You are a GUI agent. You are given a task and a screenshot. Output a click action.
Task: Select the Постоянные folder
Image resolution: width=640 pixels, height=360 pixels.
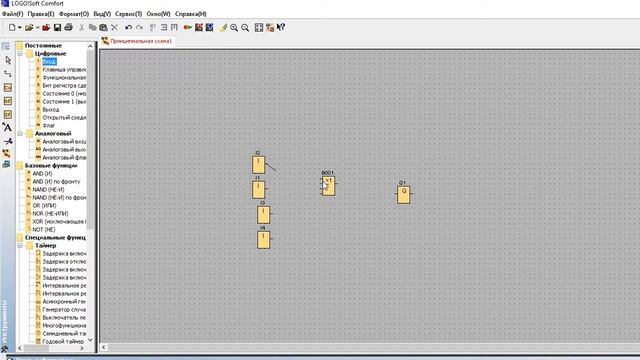(43, 46)
